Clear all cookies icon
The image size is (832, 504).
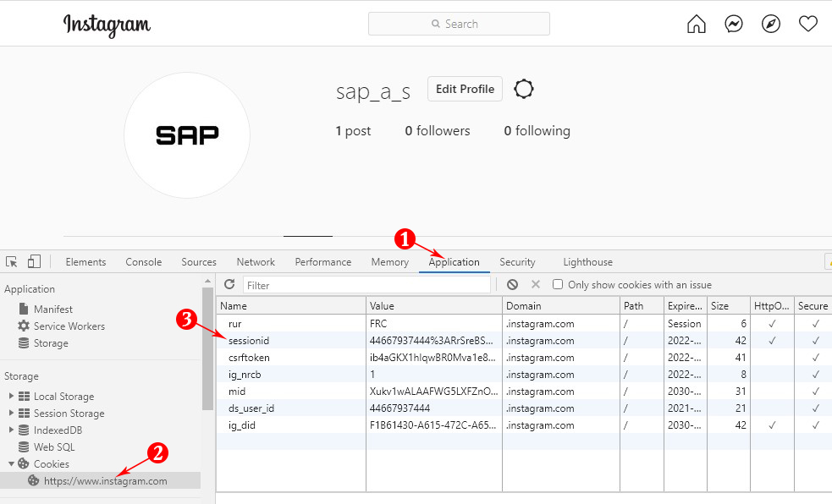[512, 285]
